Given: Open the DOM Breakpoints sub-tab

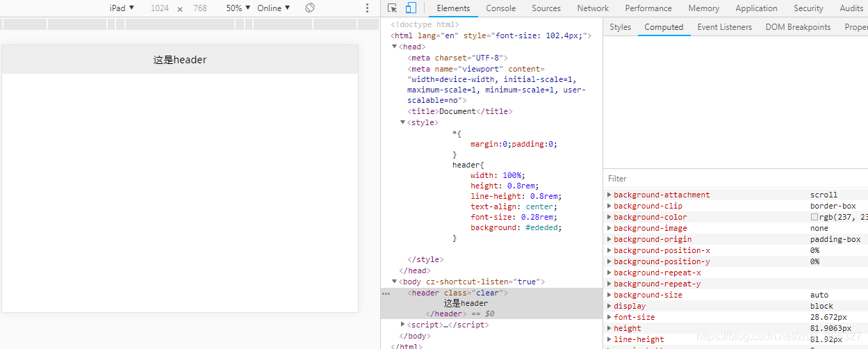Looking at the screenshot, I should point(798,27).
